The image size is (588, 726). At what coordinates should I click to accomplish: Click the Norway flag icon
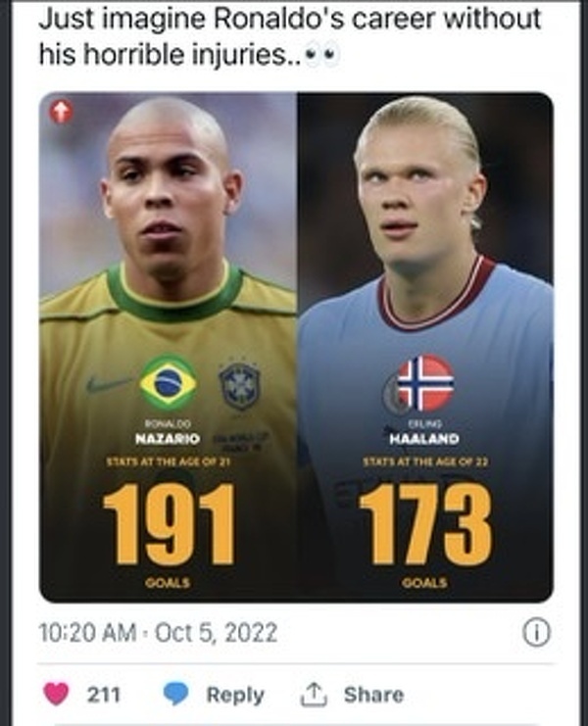click(x=425, y=382)
